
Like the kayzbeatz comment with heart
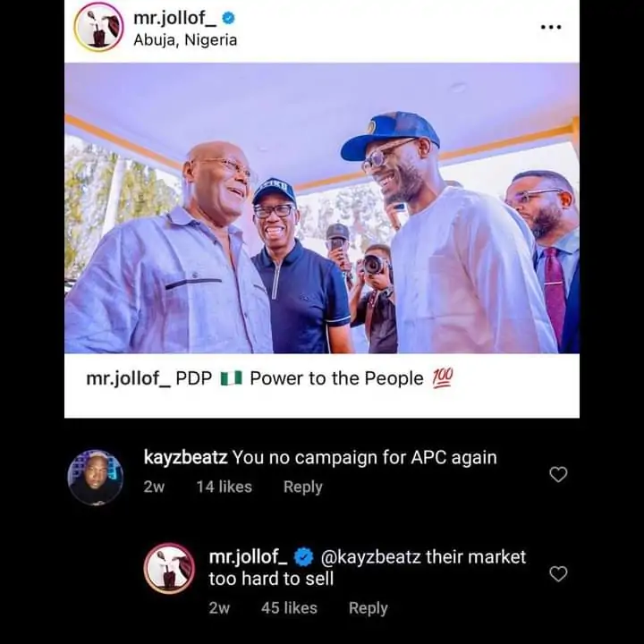(558, 474)
